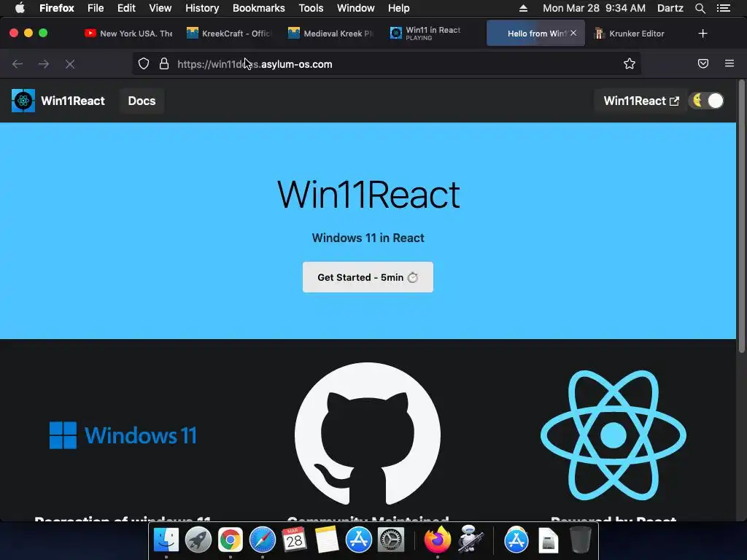The height and width of the screenshot is (560, 747).
Task: Open the document file icon in Dock
Action: [x=548, y=540]
